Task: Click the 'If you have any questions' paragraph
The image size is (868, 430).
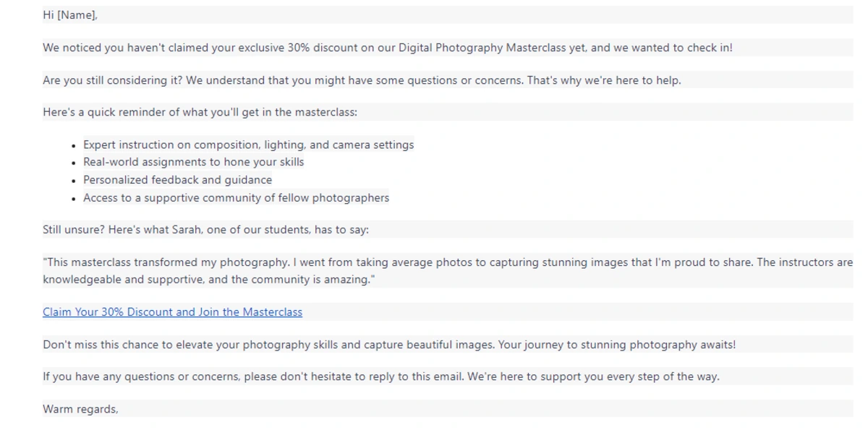Action: point(381,377)
